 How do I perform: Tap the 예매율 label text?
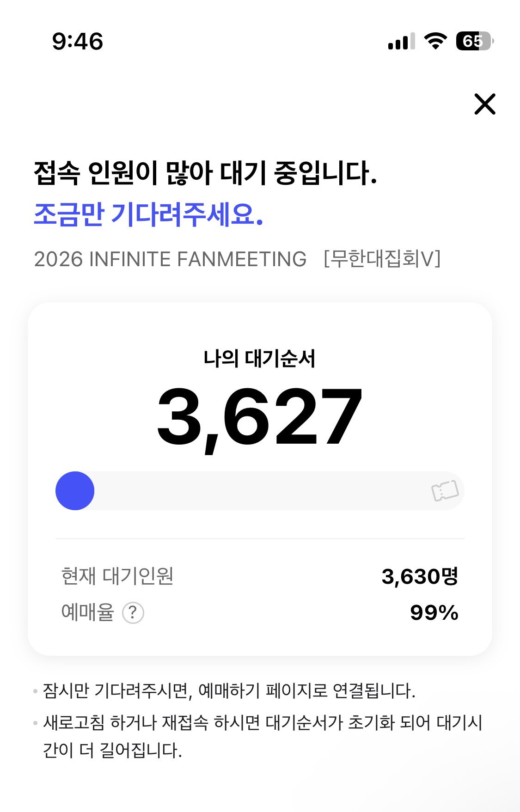pyautogui.click(x=88, y=612)
